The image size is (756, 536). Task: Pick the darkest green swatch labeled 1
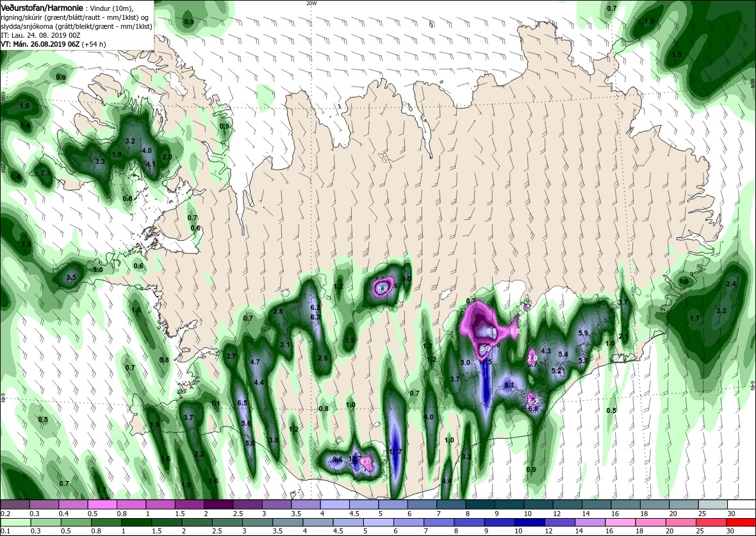[x=136, y=523]
